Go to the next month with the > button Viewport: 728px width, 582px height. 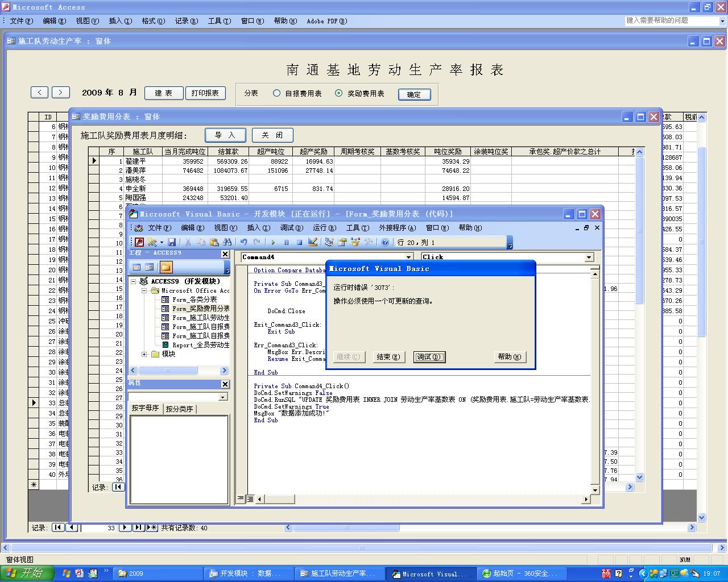click(61, 93)
